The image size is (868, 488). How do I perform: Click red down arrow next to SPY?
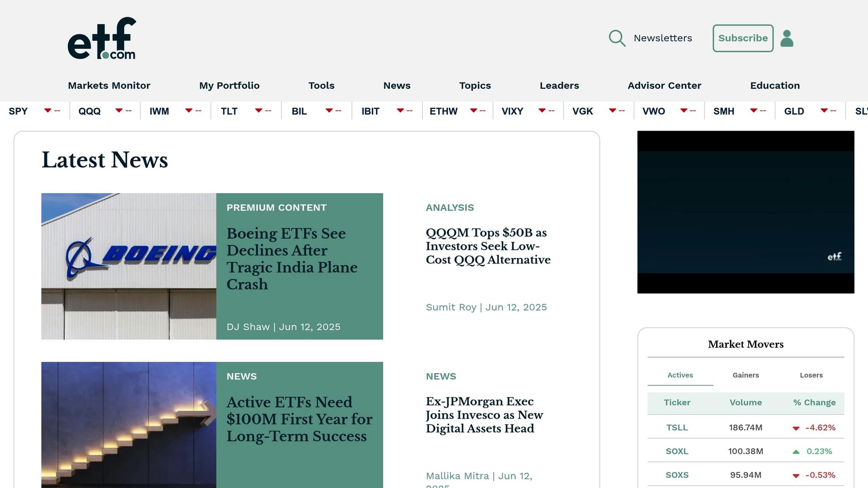(47, 111)
